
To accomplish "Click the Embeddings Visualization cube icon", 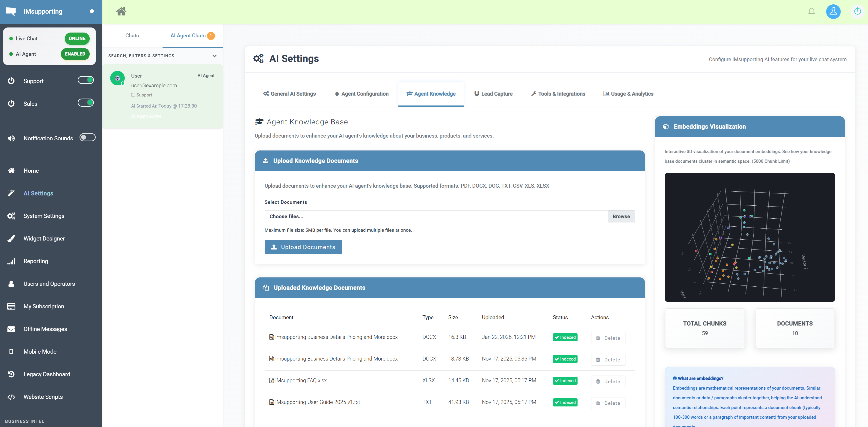I will (x=666, y=126).
